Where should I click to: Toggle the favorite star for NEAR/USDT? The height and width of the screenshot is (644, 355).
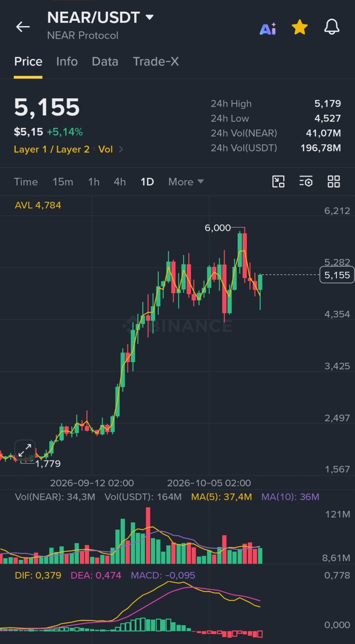(300, 27)
